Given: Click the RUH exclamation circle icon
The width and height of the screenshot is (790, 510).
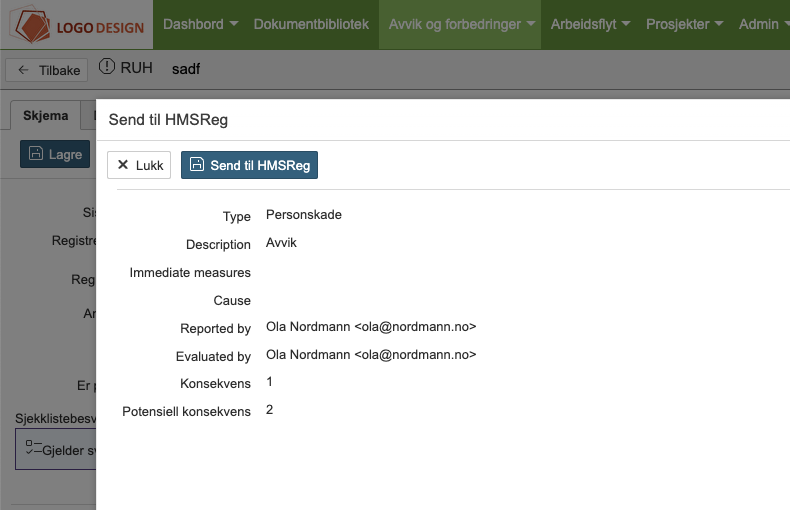Looking at the screenshot, I should click(x=108, y=67).
